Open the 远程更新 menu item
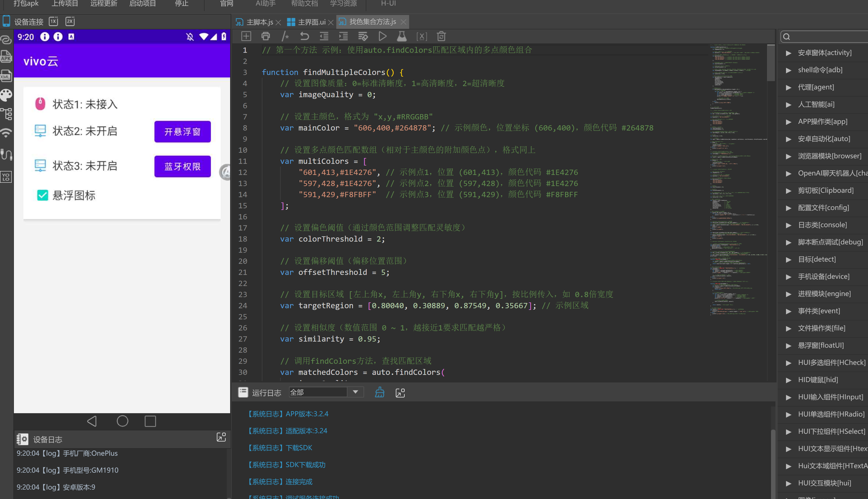Image resolution: width=868 pixels, height=499 pixels. pos(104,3)
